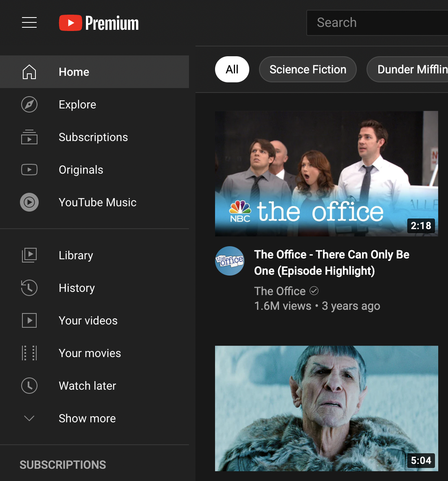Launch YouTube Music from sidebar icon

point(29,202)
